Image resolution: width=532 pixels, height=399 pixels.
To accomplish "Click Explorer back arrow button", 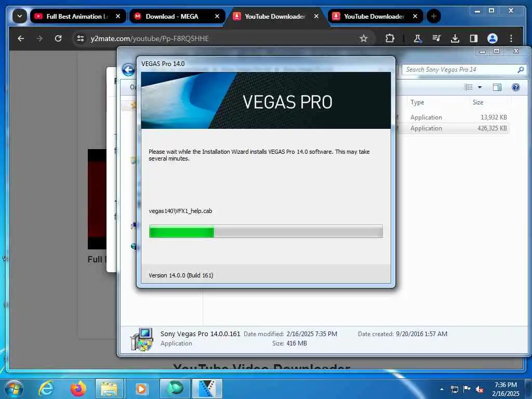I will click(129, 70).
